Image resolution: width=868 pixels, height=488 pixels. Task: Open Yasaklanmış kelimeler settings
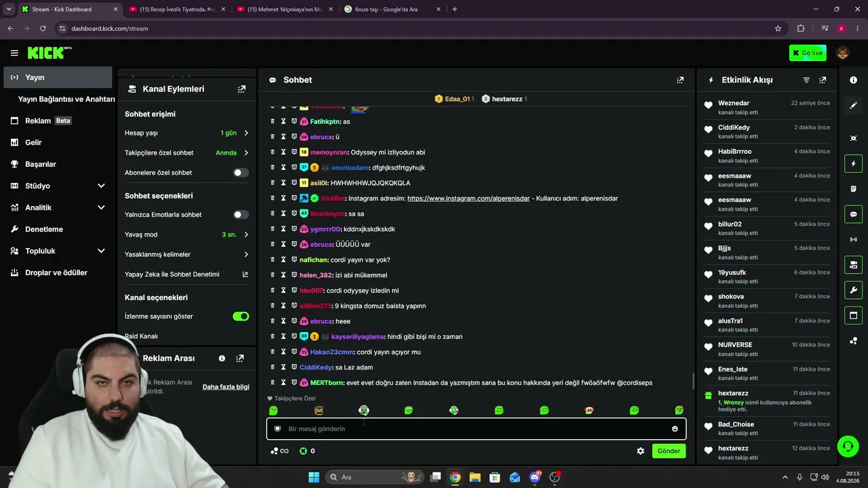186,254
